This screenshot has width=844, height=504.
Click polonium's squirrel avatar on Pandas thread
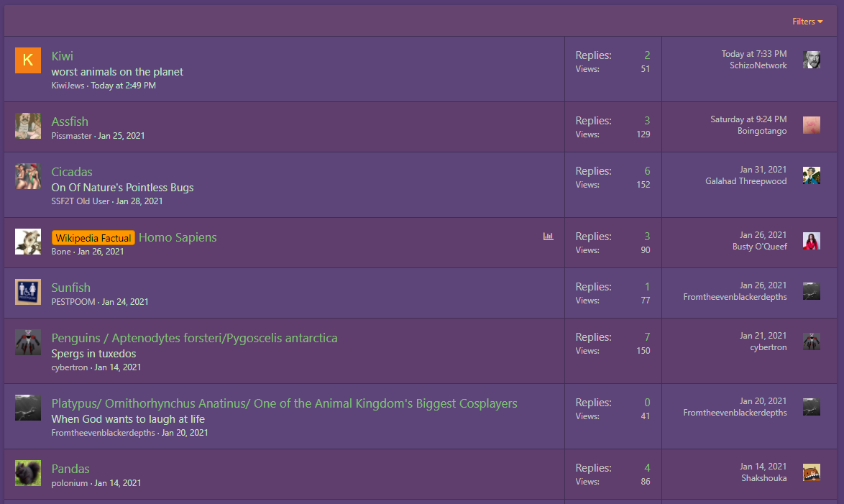28,473
